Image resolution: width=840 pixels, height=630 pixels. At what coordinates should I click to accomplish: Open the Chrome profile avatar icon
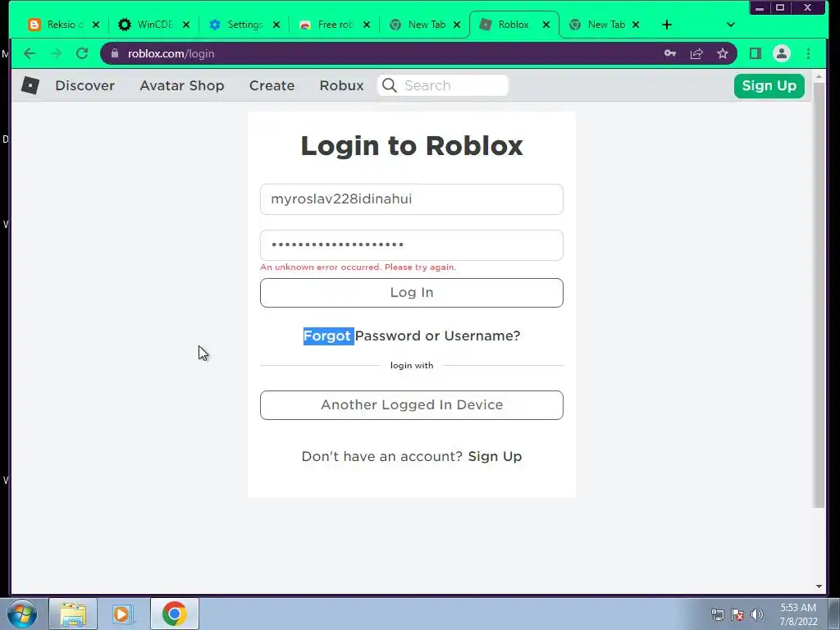pos(782,53)
